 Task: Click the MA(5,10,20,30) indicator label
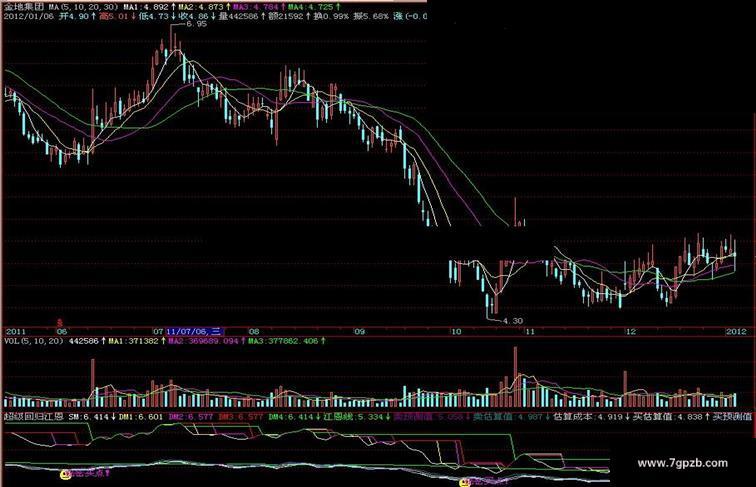point(83,7)
